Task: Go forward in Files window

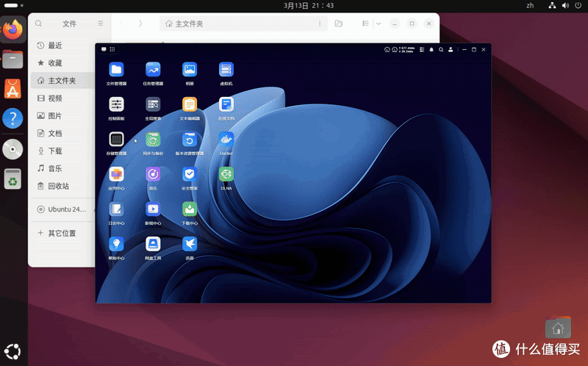Action: click(x=140, y=24)
